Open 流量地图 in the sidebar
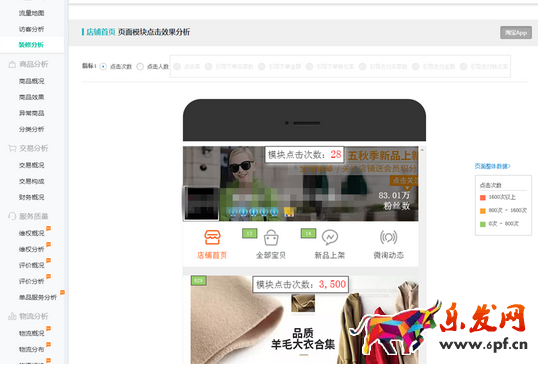The width and height of the screenshot is (538, 365). tap(32, 13)
